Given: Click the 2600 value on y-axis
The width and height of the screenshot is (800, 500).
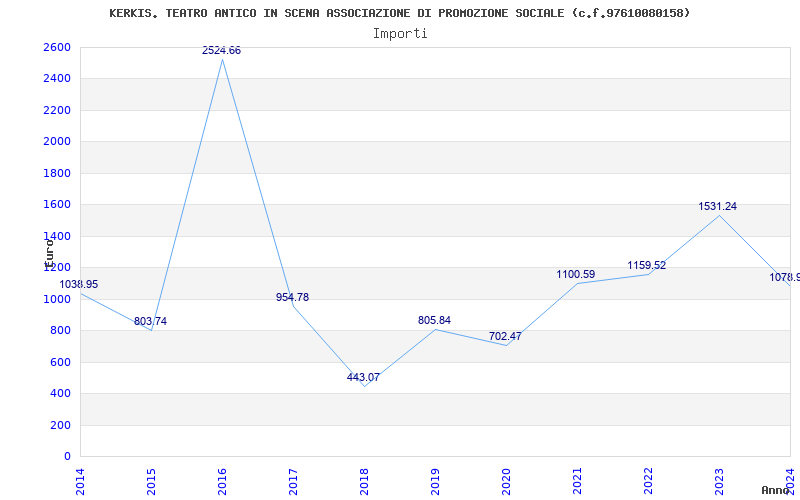Looking at the screenshot, I should pyautogui.click(x=57, y=47).
